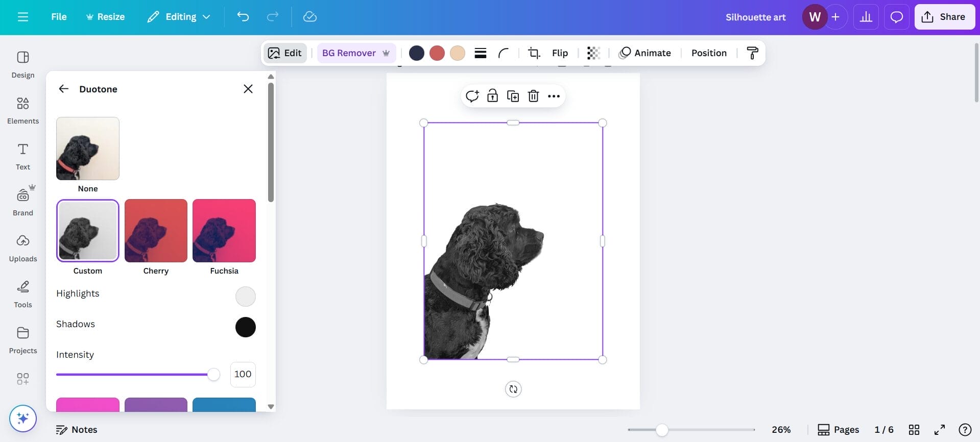The width and height of the screenshot is (980, 442).
Task: Open the hamburger main menu
Action: coord(23,17)
